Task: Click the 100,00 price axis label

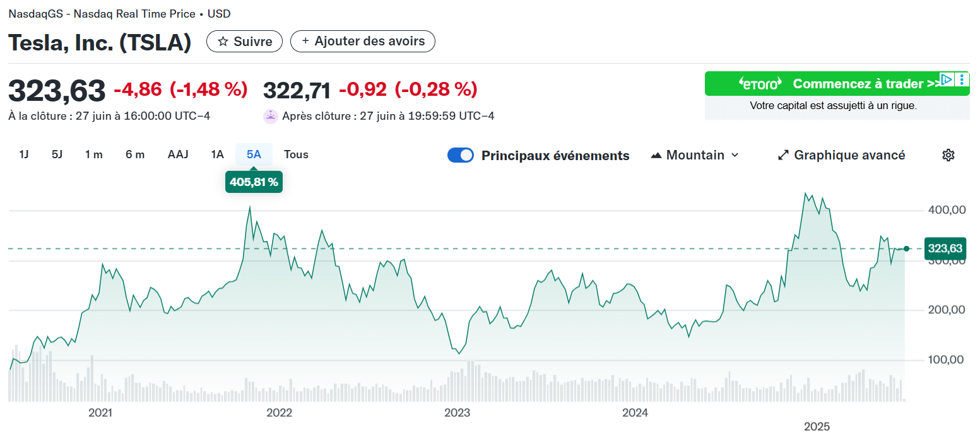Action: (946, 360)
